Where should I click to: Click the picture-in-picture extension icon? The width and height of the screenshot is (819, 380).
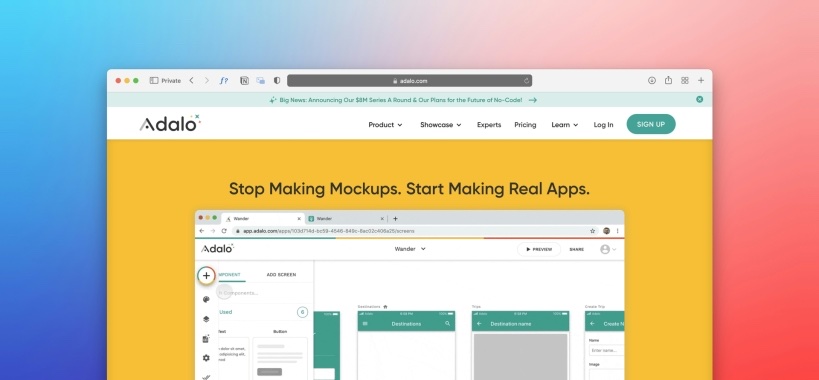tap(260, 80)
